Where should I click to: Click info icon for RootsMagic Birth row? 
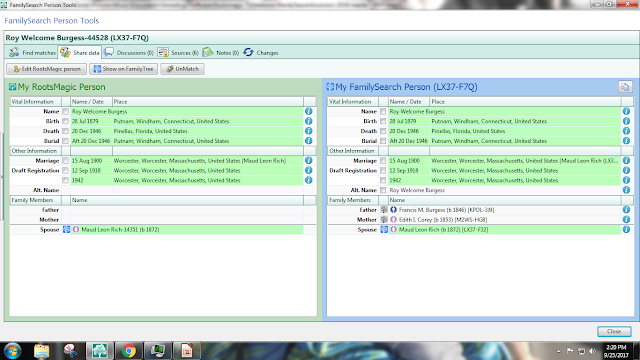[x=309, y=121]
